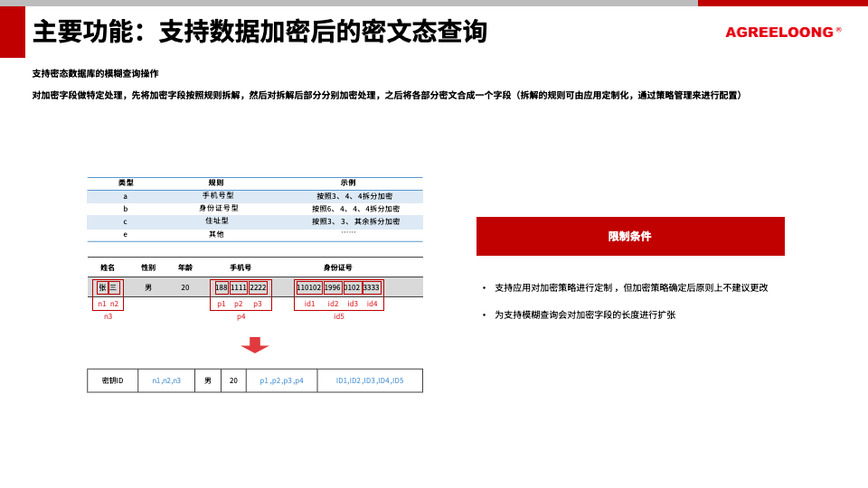Image resolution: width=868 pixels, height=488 pixels.
Task: Select the boxed character 三
Action: [114, 287]
